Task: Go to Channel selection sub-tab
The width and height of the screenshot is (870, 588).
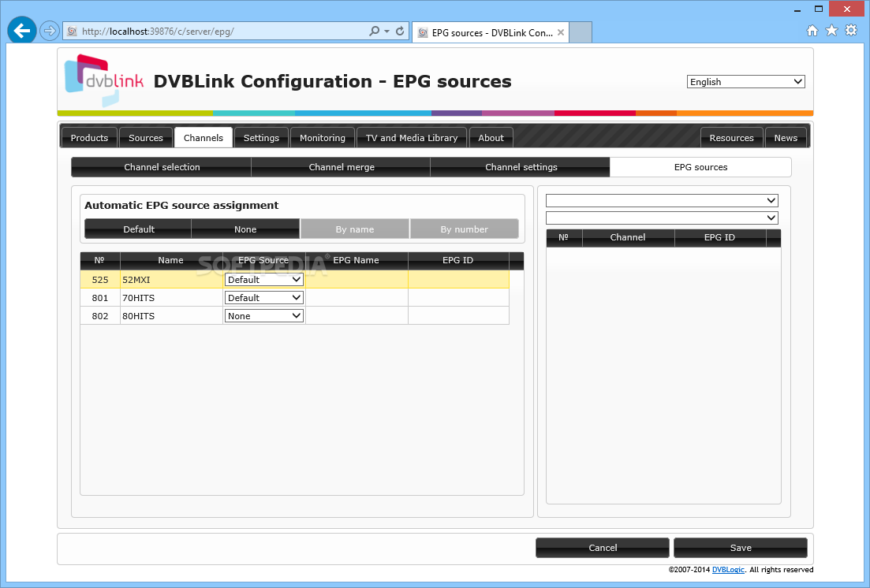Action: [x=162, y=167]
